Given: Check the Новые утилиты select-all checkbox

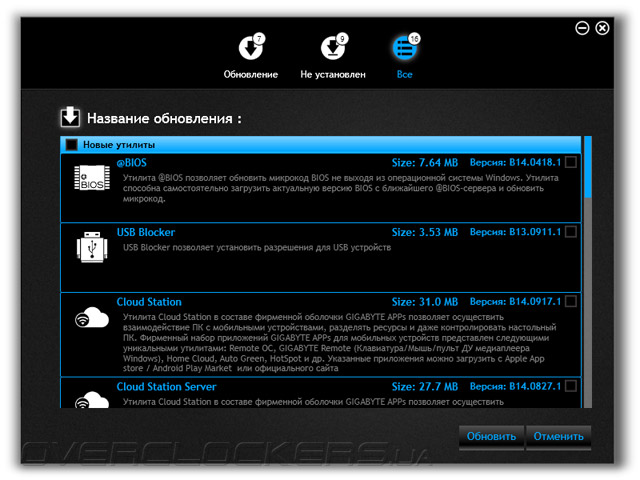Looking at the screenshot, I should (71, 144).
